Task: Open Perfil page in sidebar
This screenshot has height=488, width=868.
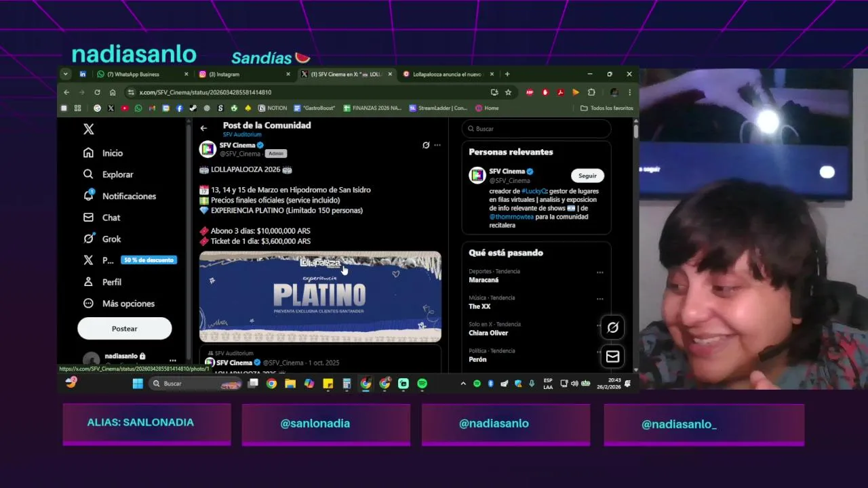Action: 102,282
